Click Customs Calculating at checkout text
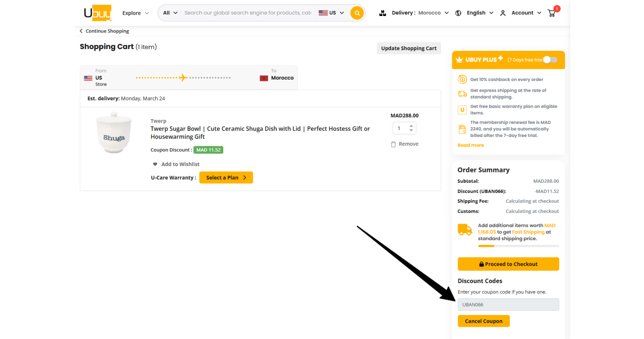The image size is (644, 339). pos(532,211)
